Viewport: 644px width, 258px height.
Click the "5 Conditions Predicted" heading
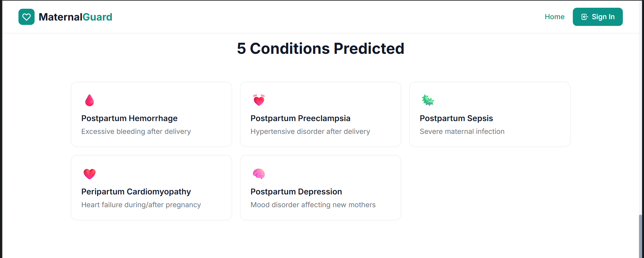click(x=321, y=48)
